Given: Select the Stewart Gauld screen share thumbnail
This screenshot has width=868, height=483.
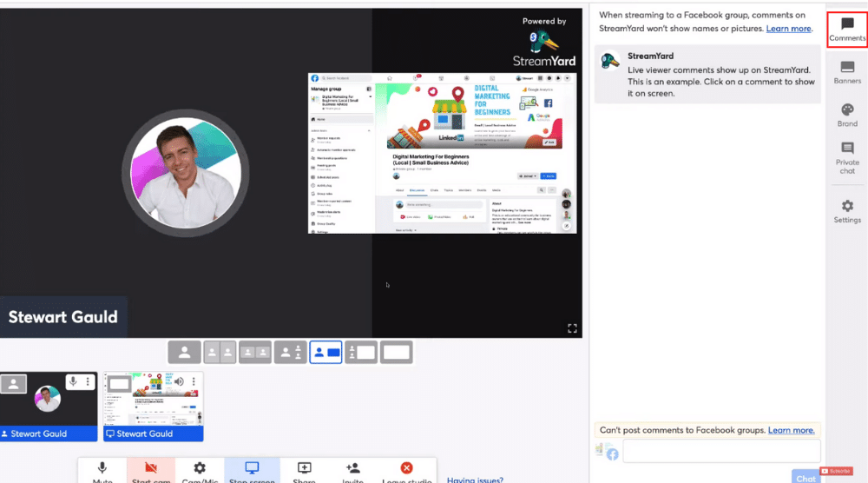Looking at the screenshot, I should (x=154, y=407).
